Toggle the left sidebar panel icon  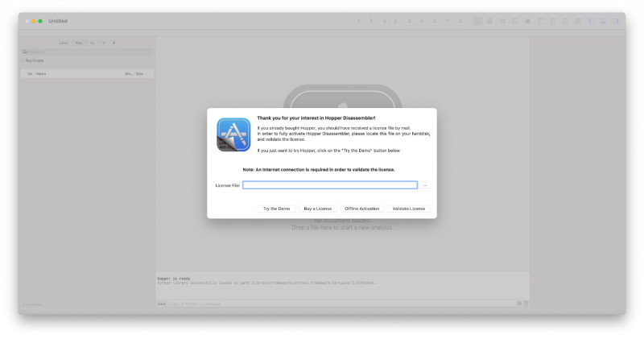pos(591,21)
